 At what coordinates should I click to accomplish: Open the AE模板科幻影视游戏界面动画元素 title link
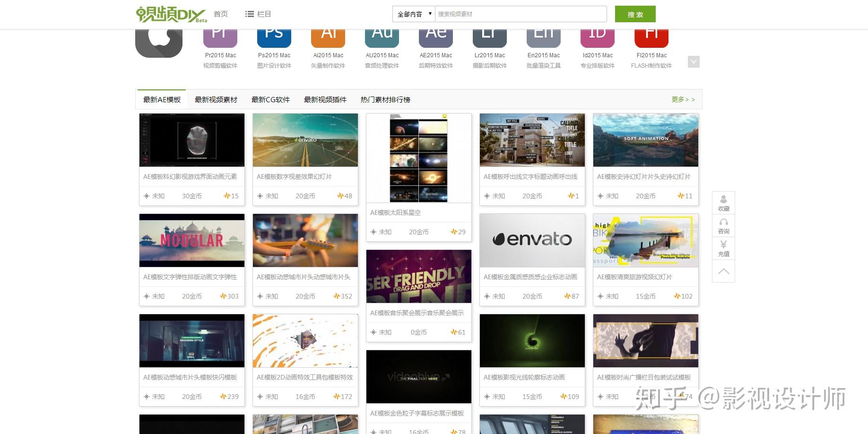point(190,177)
